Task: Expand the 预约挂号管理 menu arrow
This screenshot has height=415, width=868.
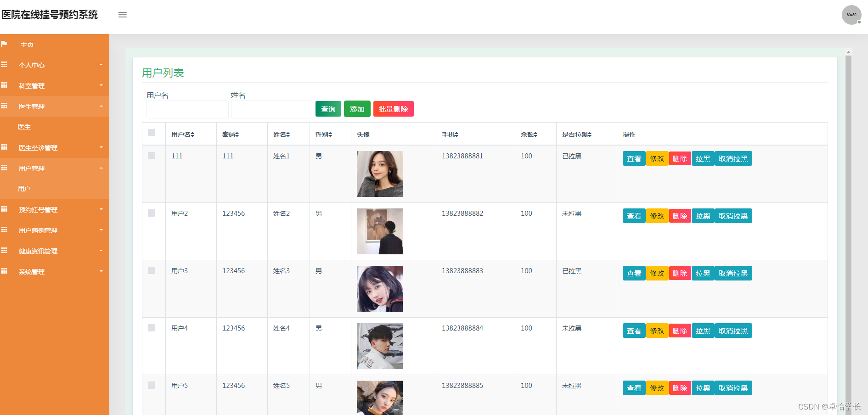Action: pyautogui.click(x=101, y=209)
